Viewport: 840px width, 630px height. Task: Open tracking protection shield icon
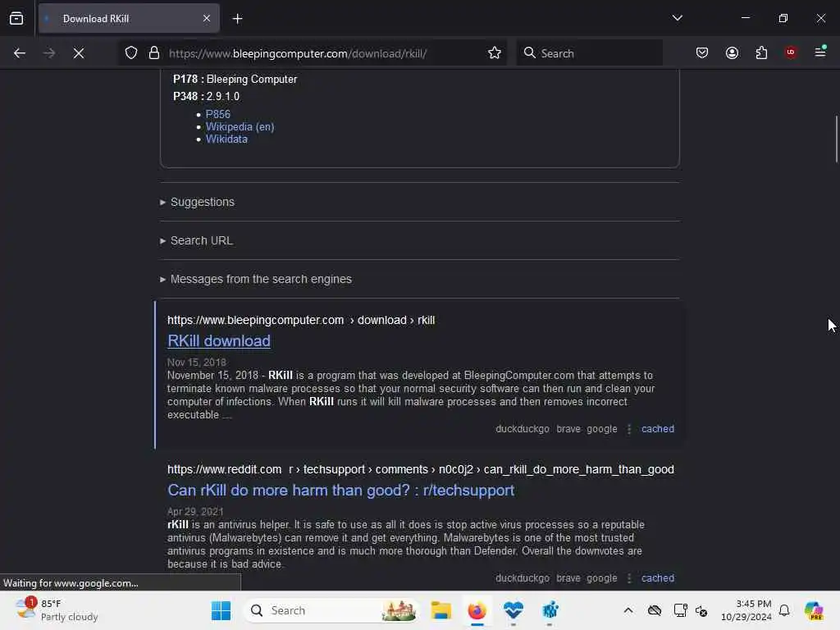click(x=131, y=53)
